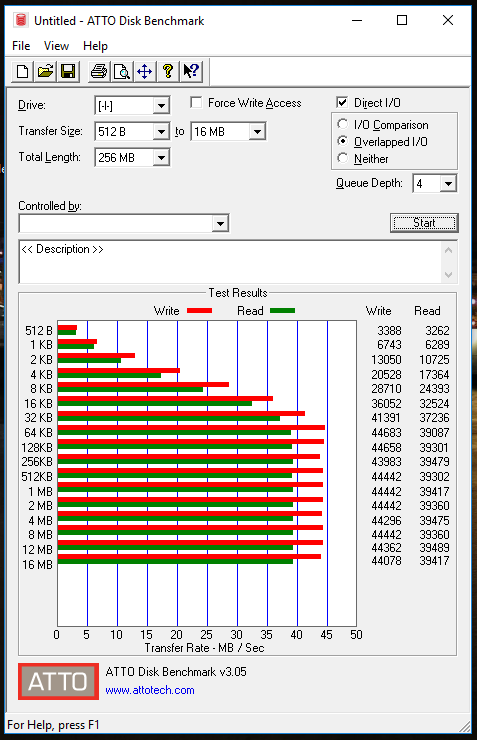
Task: Click the ATTO Disk Benchmark v3.05 text
Action: pos(176,672)
